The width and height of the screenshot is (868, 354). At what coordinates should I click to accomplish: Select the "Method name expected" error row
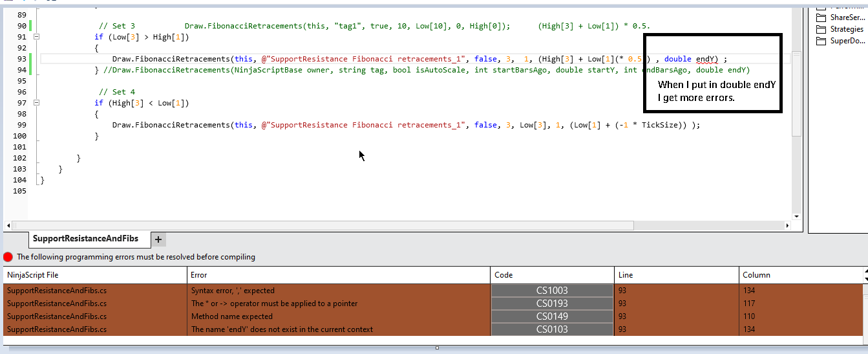tap(434, 316)
